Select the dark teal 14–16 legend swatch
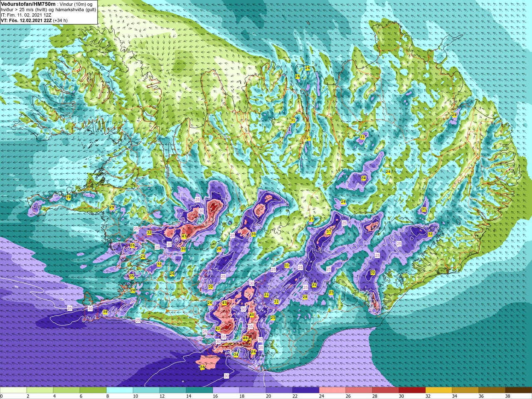Image resolution: width=532 pixels, height=399 pixels. coord(199,390)
